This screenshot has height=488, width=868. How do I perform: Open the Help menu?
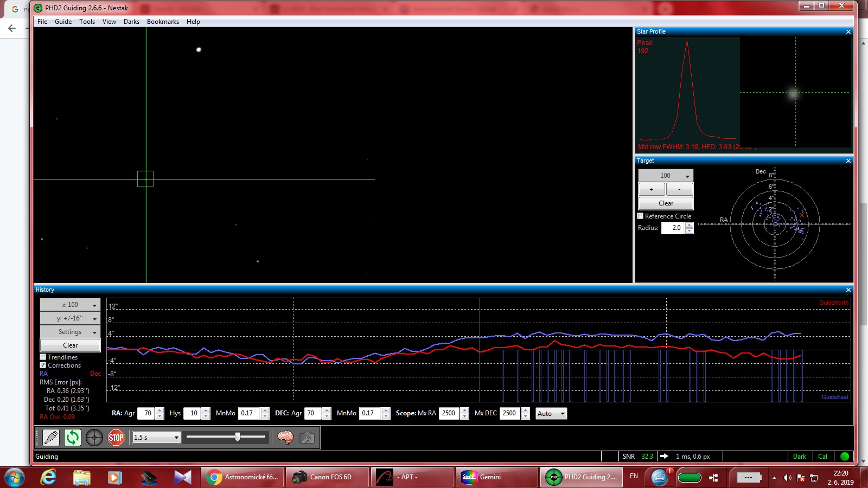(193, 22)
